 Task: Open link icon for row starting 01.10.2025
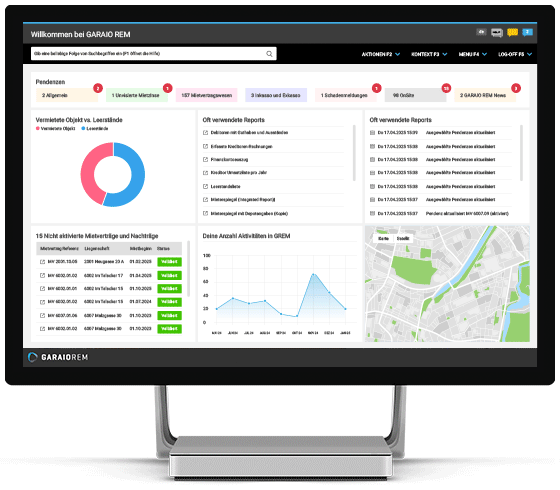tap(42, 289)
